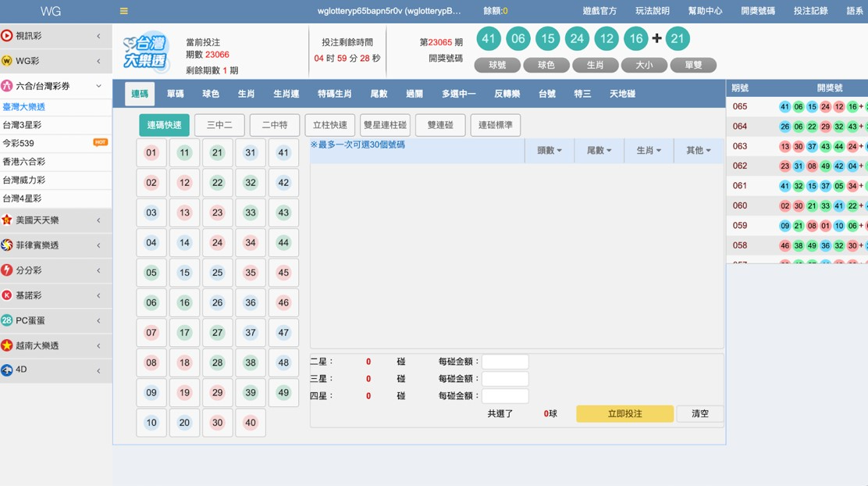Pick number ball 08 in the grid

(x=151, y=363)
